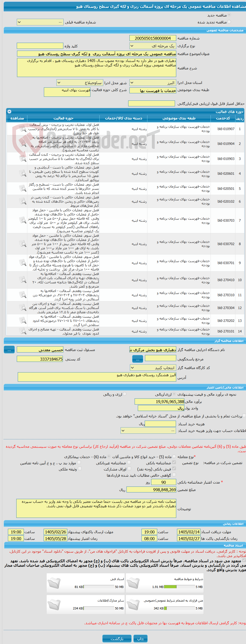The height and width of the screenshot is (644, 246).
Task: Click the بازگشت button
Action: [x=117, y=639]
